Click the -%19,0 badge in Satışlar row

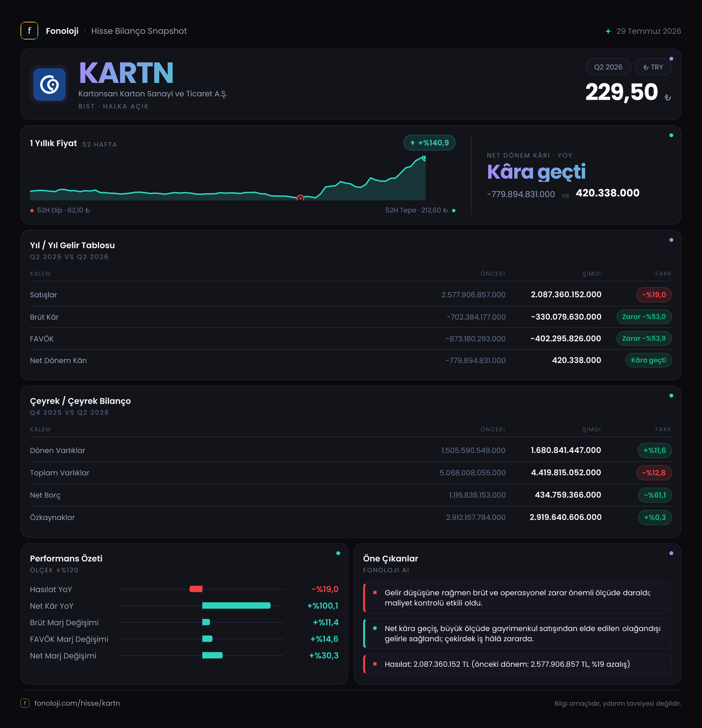click(654, 294)
